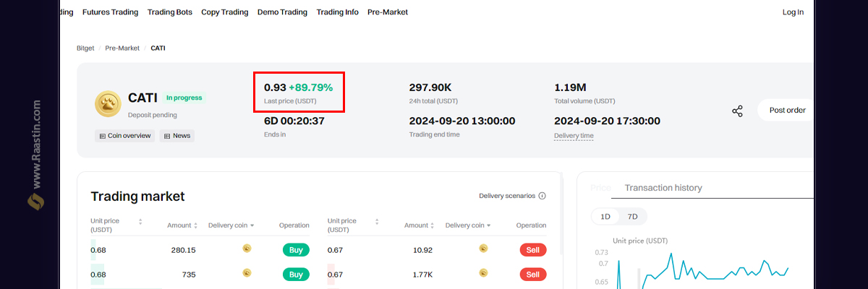The image size is (868, 289).
Task: Open News button under CATI
Action: [177, 136]
